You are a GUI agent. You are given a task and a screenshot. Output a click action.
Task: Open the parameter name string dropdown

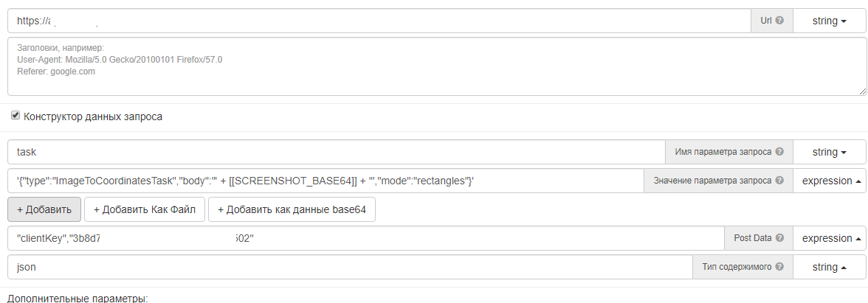click(830, 152)
